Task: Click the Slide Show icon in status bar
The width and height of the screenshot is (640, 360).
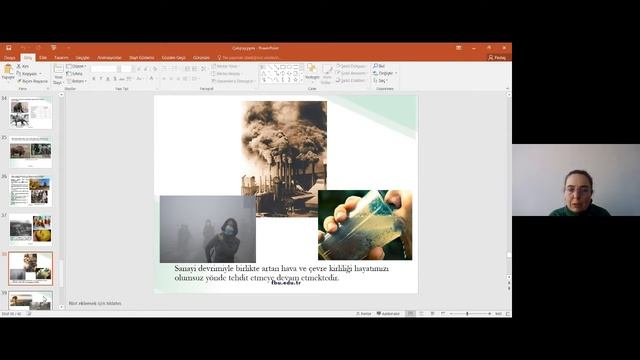Action: click(443, 314)
